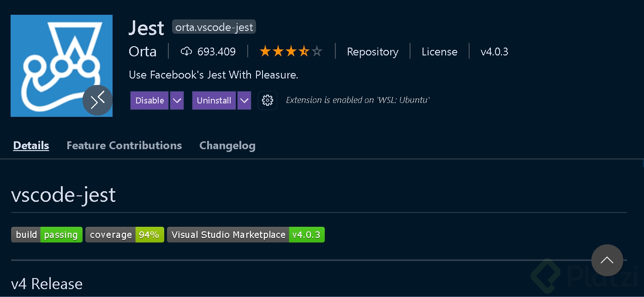
Task: Open the extension settings gear
Action: coord(268,100)
